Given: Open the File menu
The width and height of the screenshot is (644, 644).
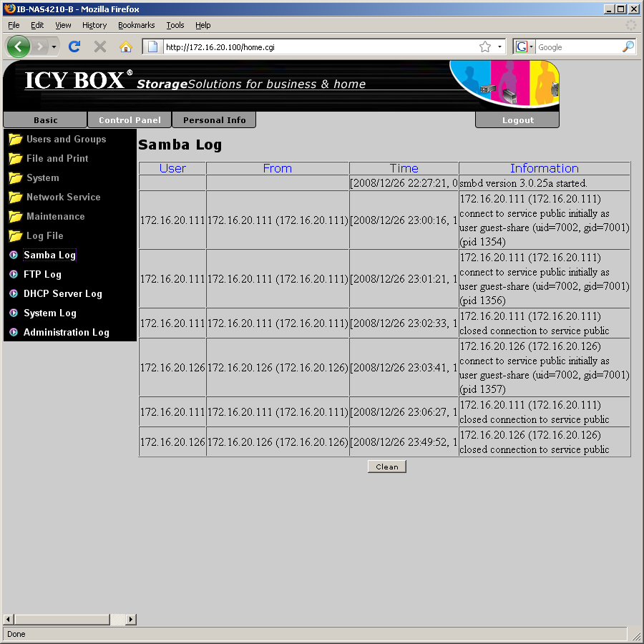Looking at the screenshot, I should pyautogui.click(x=14, y=25).
